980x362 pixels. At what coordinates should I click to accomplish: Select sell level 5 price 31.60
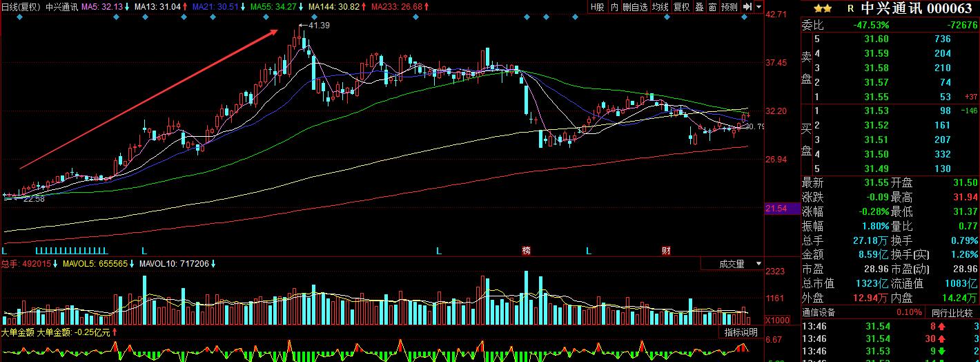point(876,39)
